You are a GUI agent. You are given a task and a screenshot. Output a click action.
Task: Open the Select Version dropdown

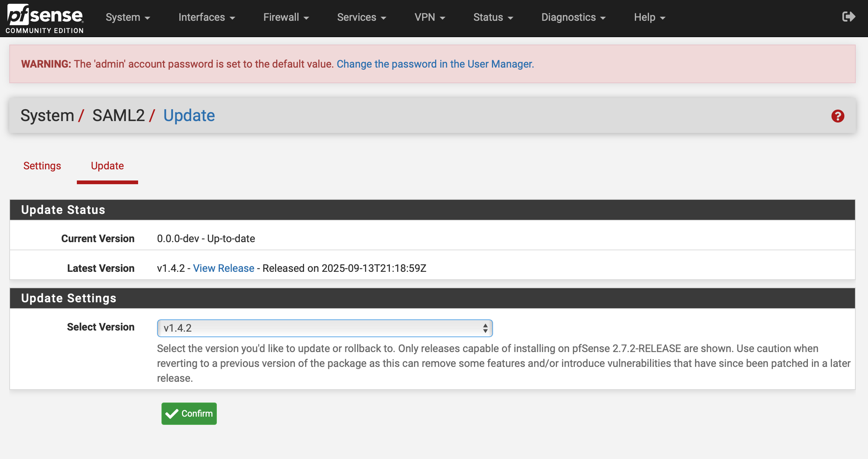click(x=325, y=328)
